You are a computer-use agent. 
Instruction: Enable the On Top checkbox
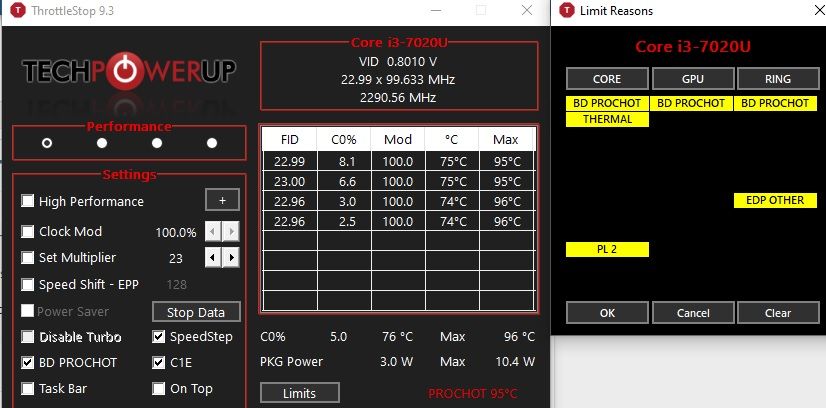(159, 389)
